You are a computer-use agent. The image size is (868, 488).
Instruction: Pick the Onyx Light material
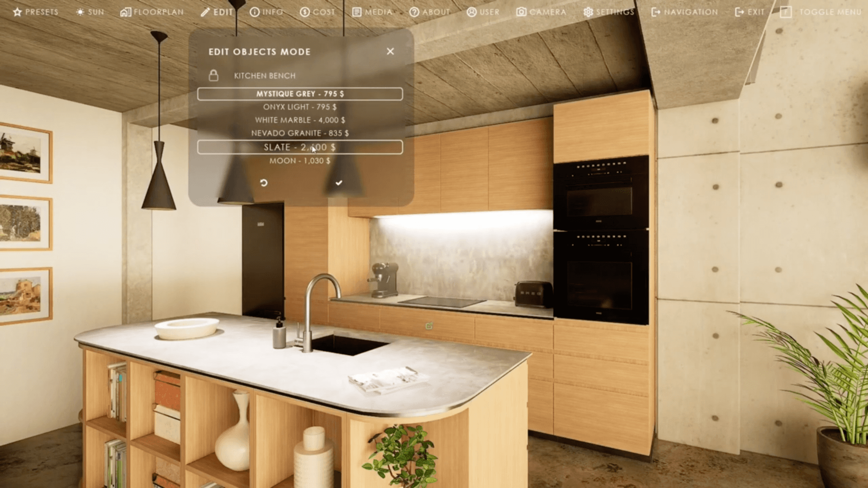(300, 107)
